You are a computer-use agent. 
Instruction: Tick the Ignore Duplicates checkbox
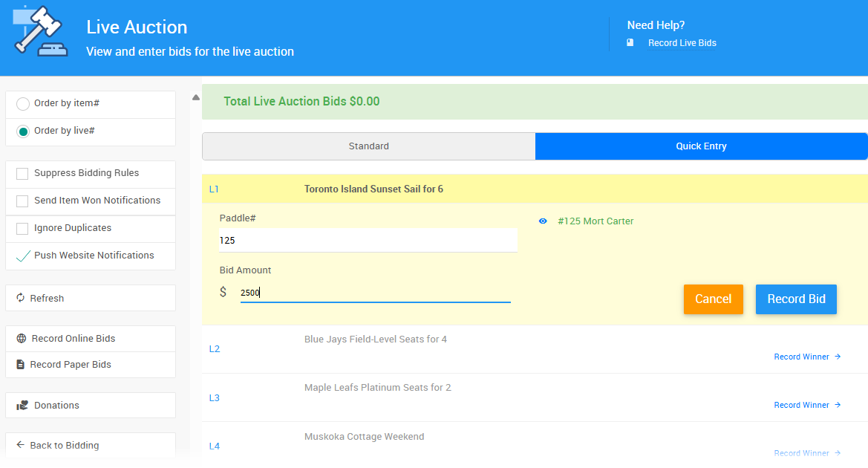point(22,228)
